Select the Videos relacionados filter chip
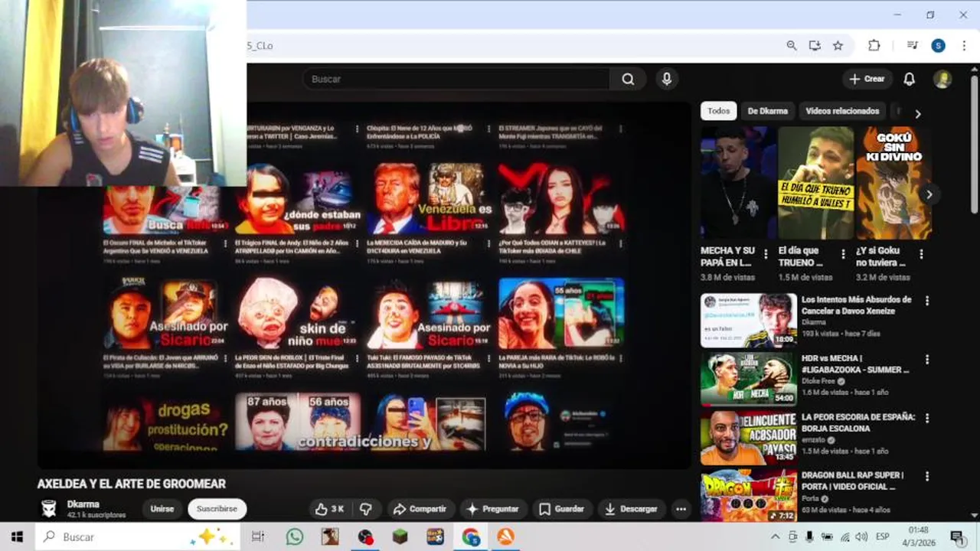980x551 pixels. (x=842, y=111)
